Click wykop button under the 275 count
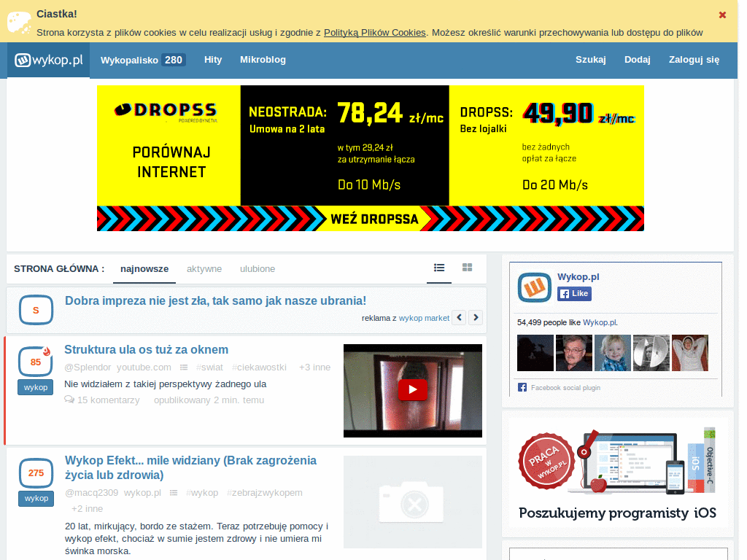The width and height of the screenshot is (747, 560). point(36,499)
